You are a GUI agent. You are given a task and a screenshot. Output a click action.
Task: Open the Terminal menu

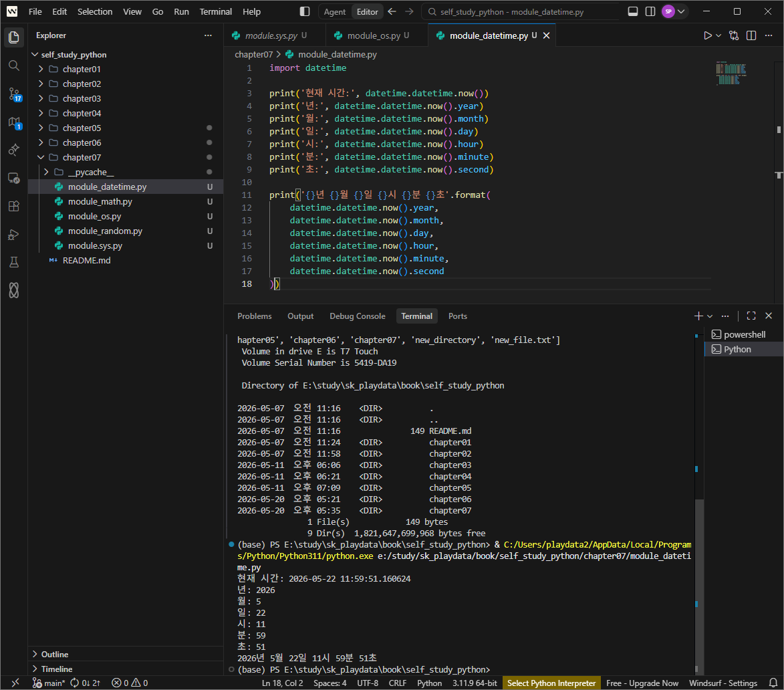tap(215, 11)
